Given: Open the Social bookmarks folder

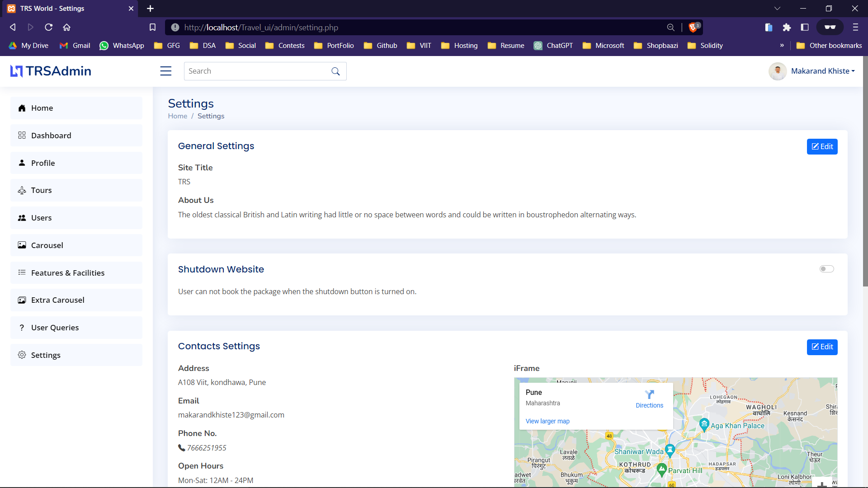Looking at the screenshot, I should coord(241,46).
